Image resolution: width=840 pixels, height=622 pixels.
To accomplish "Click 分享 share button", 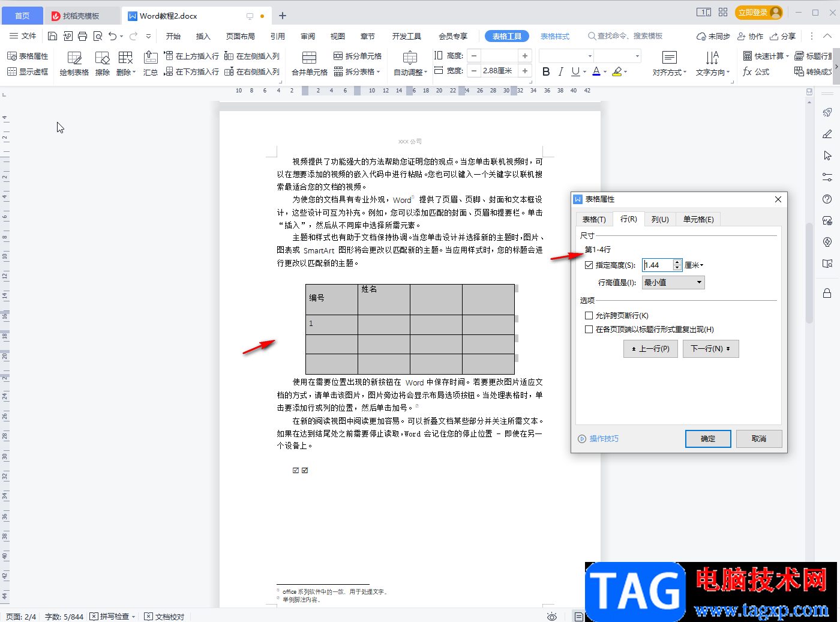I will click(783, 36).
